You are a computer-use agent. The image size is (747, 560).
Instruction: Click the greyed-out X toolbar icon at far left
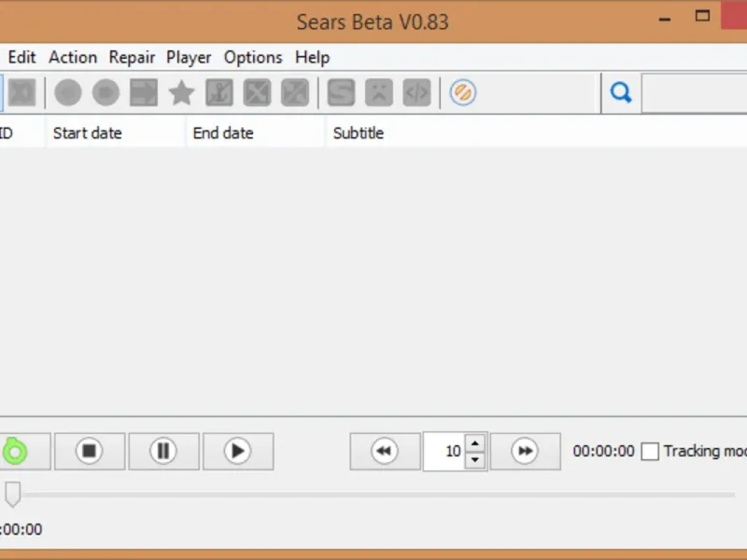pos(21,92)
